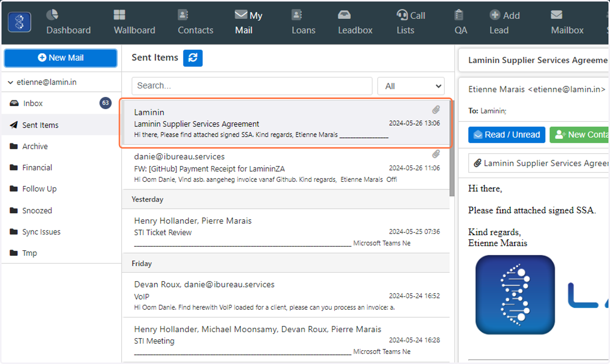The image size is (610, 364).
Task: Open the Leadbox
Action: click(x=355, y=22)
